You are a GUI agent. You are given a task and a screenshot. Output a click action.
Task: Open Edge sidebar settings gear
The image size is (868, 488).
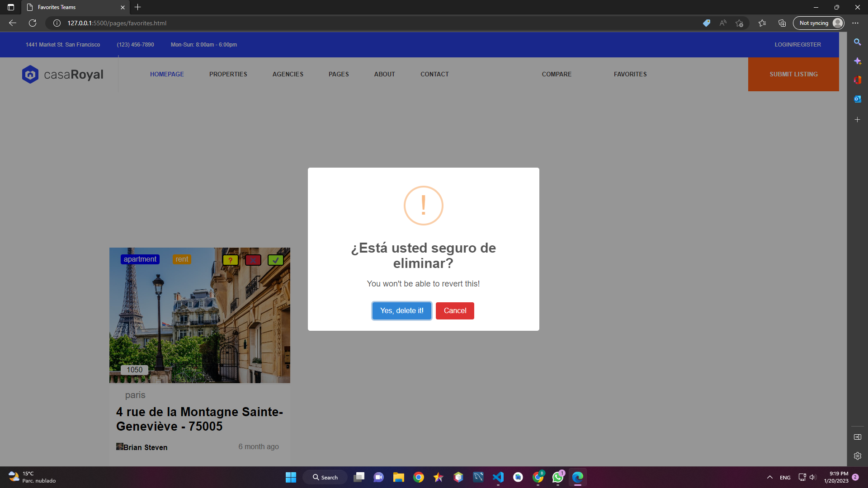[858, 456]
